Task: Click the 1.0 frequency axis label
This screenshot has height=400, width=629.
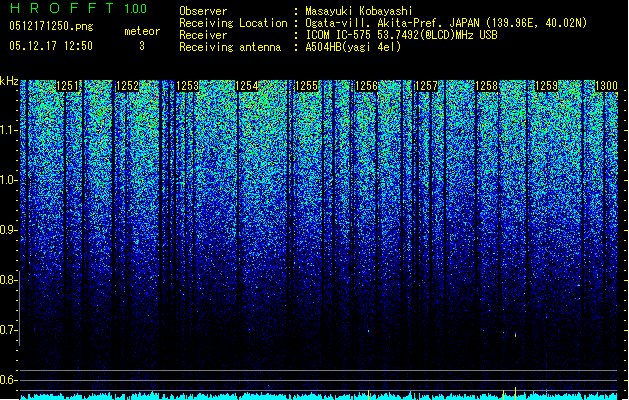Action: point(8,181)
